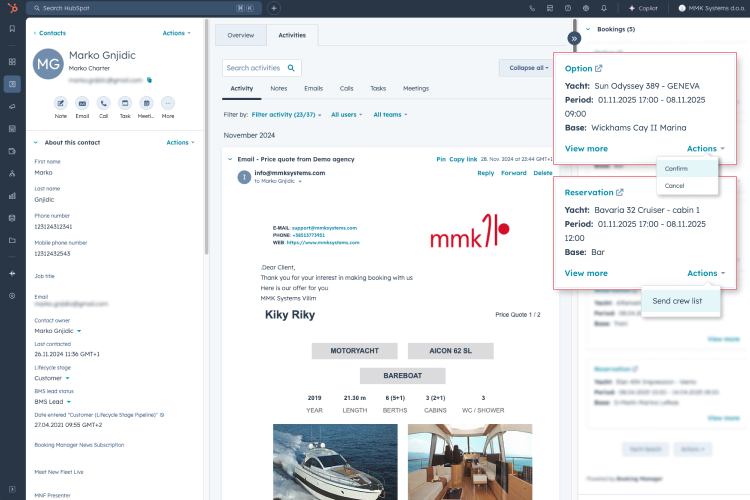Reply to the price quote email
This screenshot has height=500, width=750.
pos(485,173)
